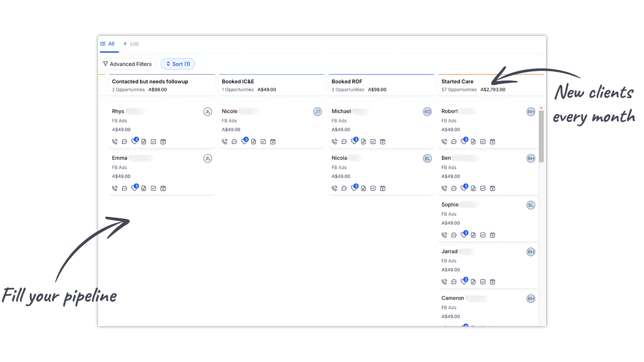Click the KD owner avatar on Michael's card

coord(427,112)
